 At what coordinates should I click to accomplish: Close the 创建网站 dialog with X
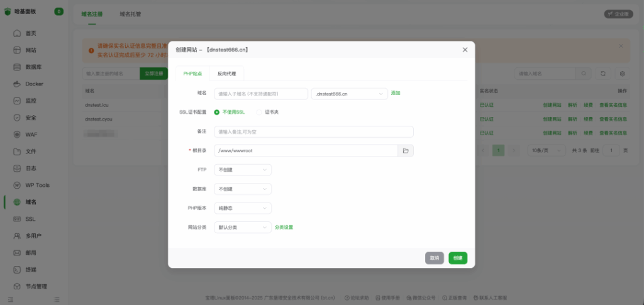(465, 50)
